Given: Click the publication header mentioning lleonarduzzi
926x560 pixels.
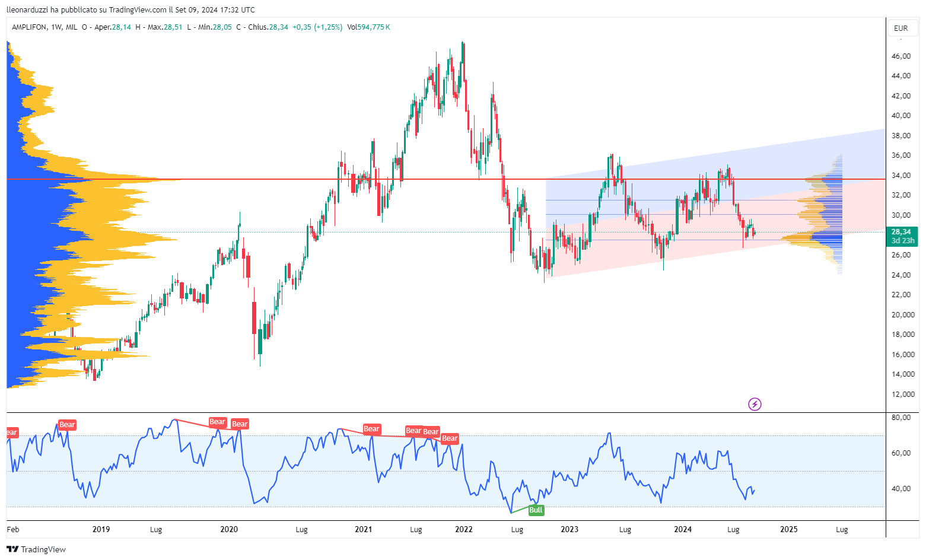Looking at the screenshot, I should [131, 9].
